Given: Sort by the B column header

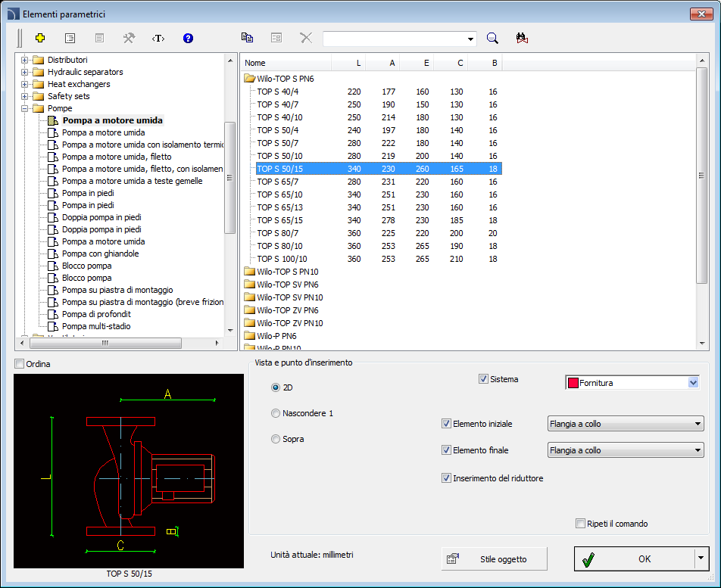Looking at the screenshot, I should pos(485,63).
